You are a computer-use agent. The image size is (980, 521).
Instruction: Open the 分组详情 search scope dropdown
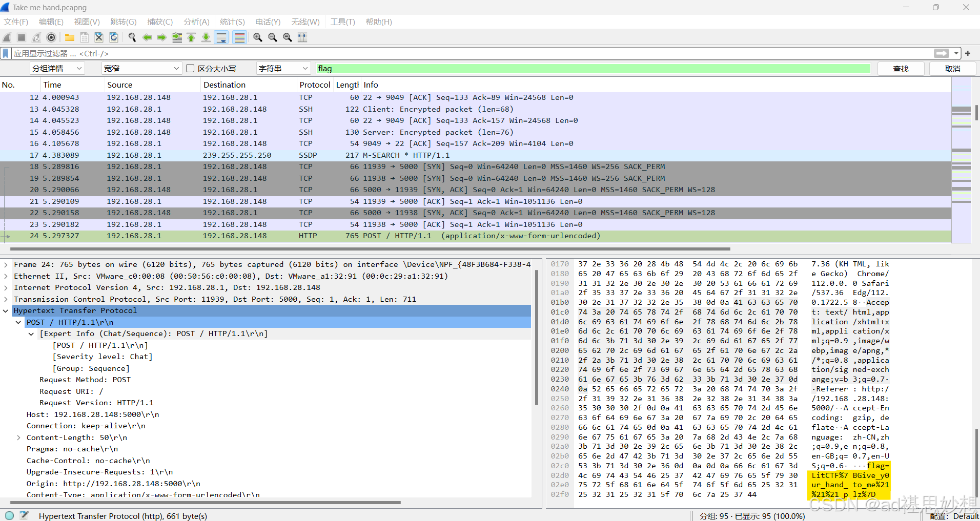tap(56, 68)
